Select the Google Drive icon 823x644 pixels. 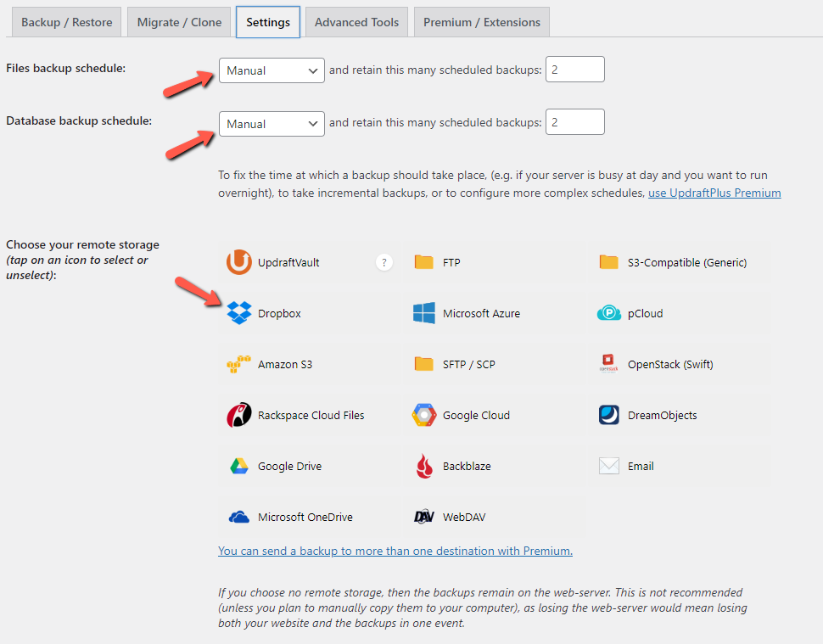(238, 466)
